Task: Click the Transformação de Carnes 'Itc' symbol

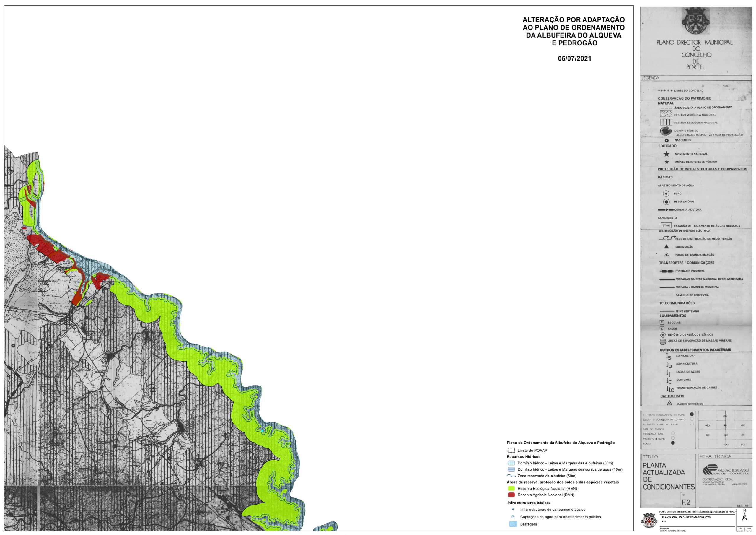Action: (x=670, y=389)
